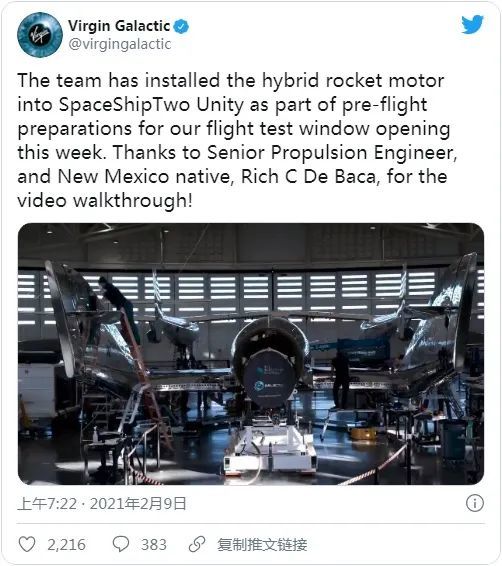Click the Twitter bird logo
The height and width of the screenshot is (566, 502).
coord(472,24)
